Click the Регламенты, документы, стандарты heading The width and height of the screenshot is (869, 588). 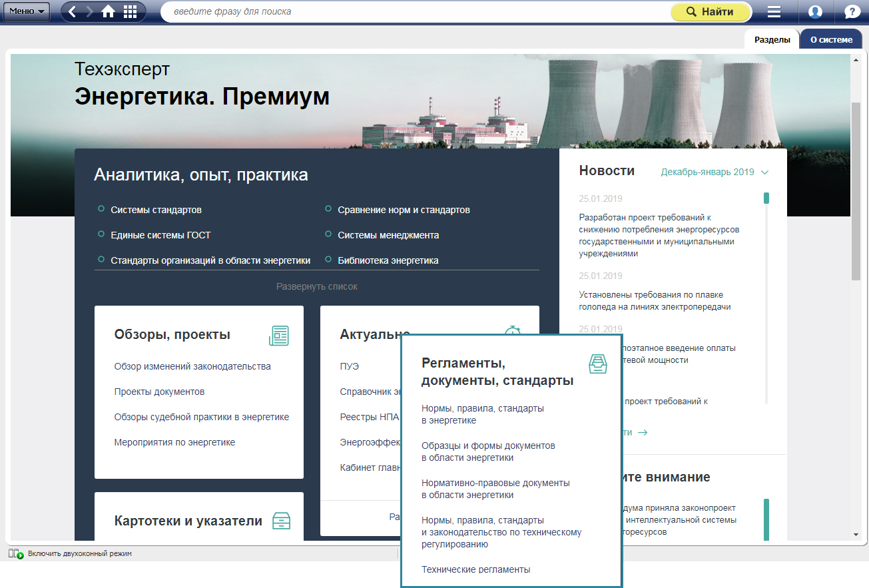click(497, 372)
